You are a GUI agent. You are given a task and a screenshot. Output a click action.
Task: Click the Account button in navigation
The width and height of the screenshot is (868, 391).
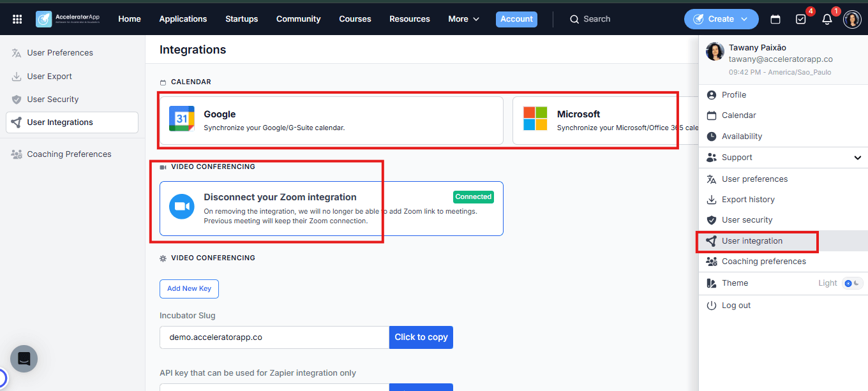click(516, 19)
